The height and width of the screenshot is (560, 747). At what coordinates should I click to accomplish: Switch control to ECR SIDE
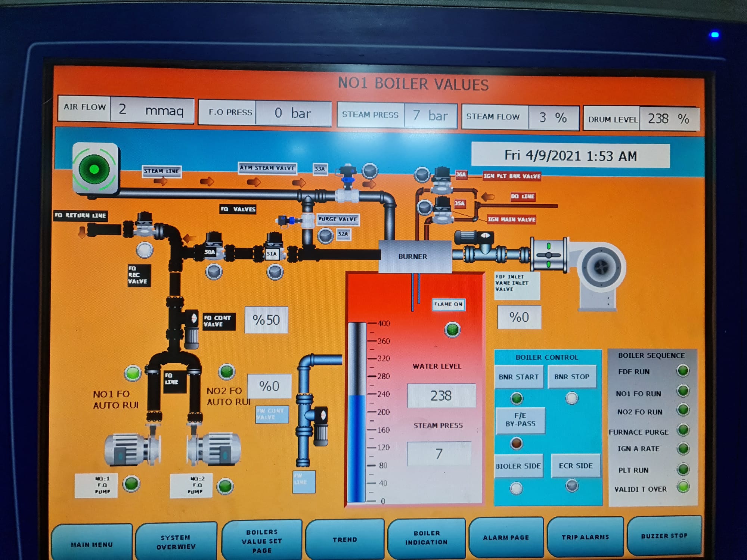click(x=575, y=466)
